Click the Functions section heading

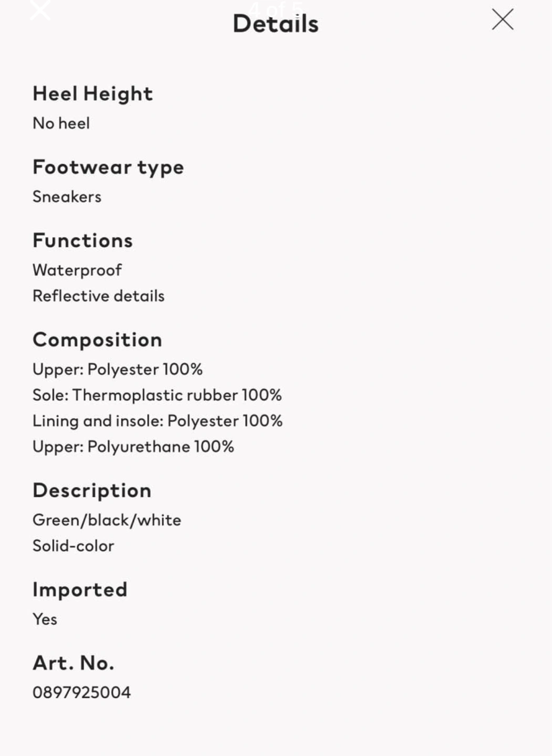tap(82, 240)
